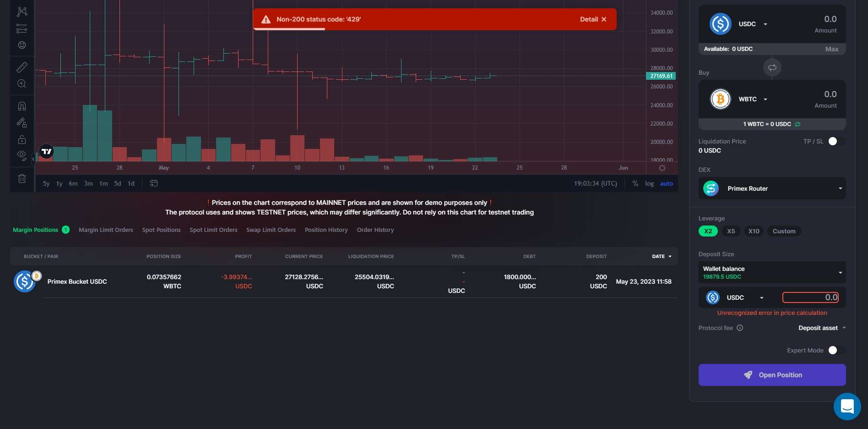Select the ruler measure tool
This screenshot has height=429, width=868.
pyautogui.click(x=22, y=67)
